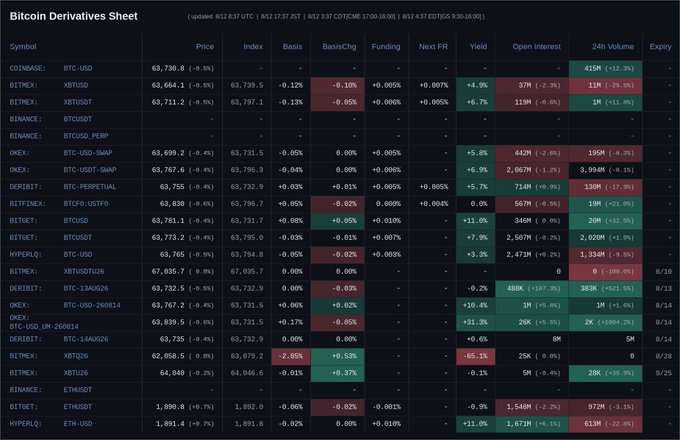
Task: Click the Expiry column header
Action: [x=660, y=46]
